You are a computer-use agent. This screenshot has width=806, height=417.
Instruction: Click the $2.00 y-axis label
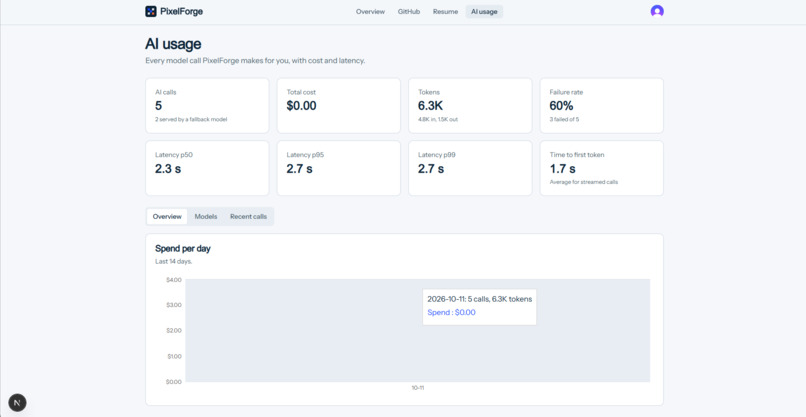[174, 331]
